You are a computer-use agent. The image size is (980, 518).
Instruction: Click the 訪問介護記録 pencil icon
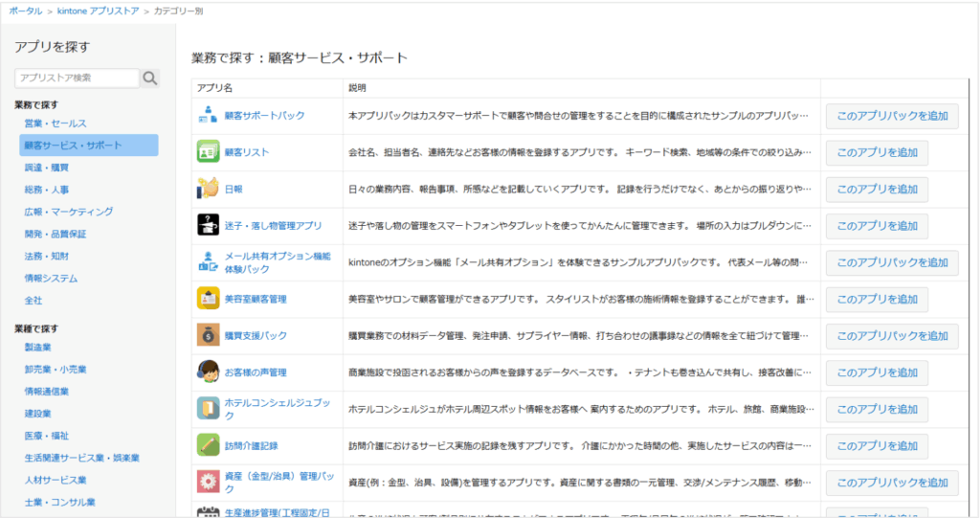tap(208, 444)
